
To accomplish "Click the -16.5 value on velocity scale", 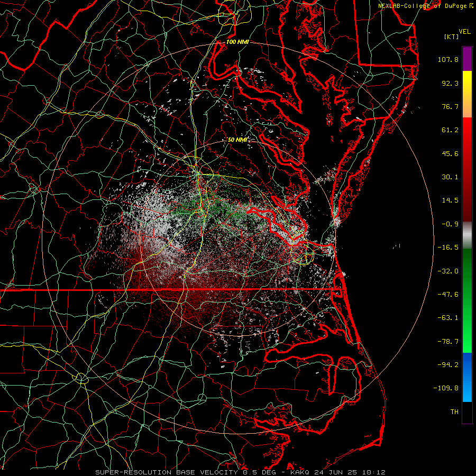I will (448, 248).
